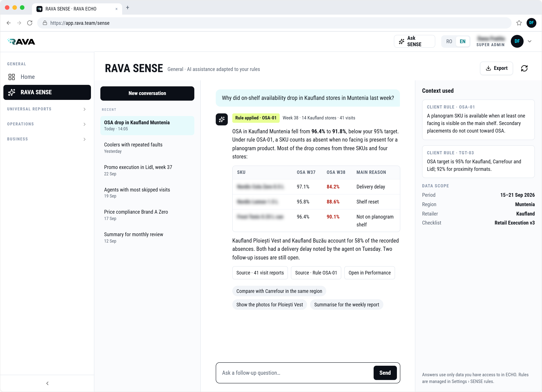The image size is (542, 392).
Task: Expand the Business section
Action: coord(47,139)
